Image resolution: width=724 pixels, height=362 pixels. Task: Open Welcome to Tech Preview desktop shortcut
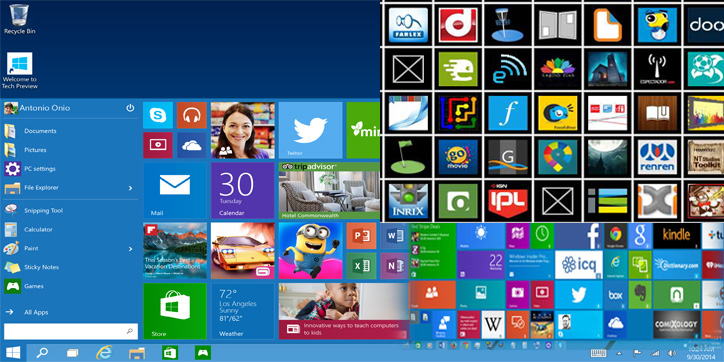click(20, 71)
